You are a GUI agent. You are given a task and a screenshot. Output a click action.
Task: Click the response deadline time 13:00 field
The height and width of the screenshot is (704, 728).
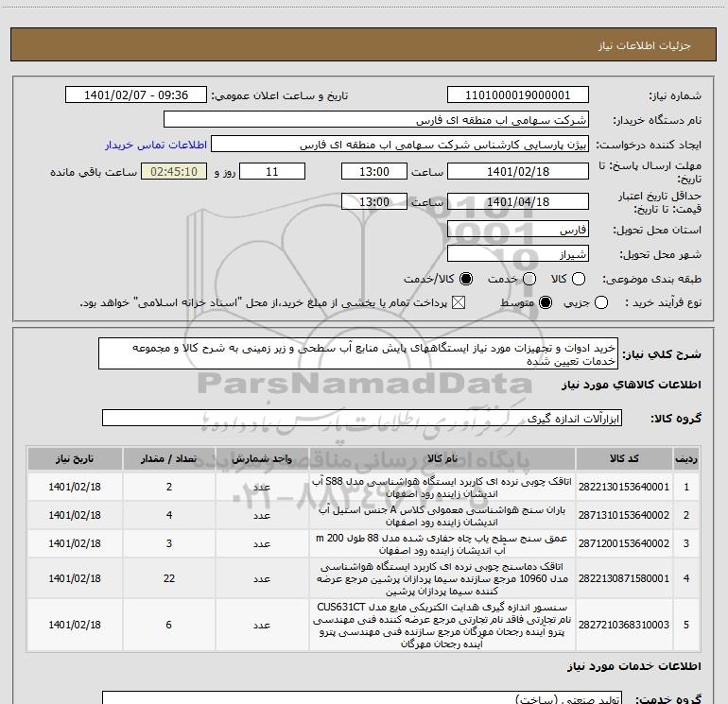(x=374, y=171)
